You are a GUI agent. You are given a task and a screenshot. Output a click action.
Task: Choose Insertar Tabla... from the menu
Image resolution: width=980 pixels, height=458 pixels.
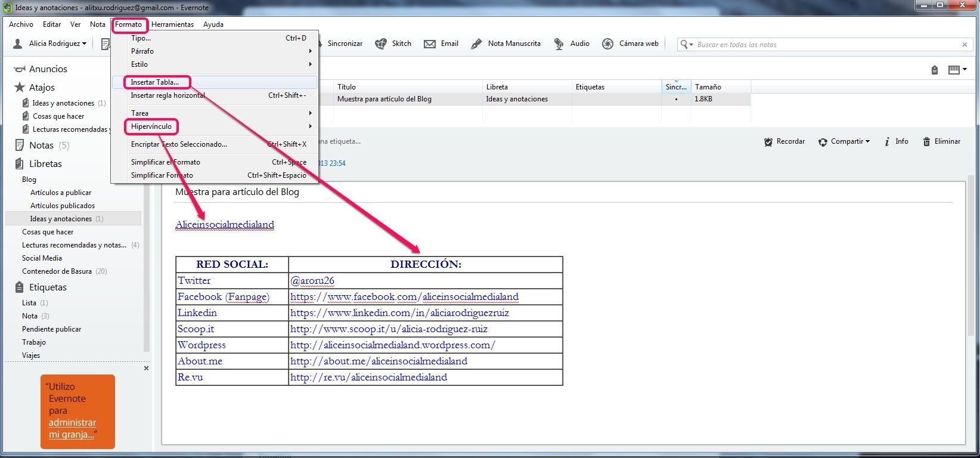coord(215,82)
